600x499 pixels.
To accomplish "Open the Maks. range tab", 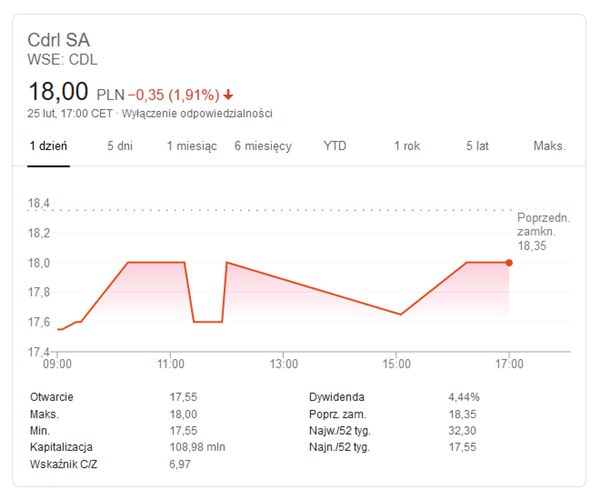I will [549, 146].
